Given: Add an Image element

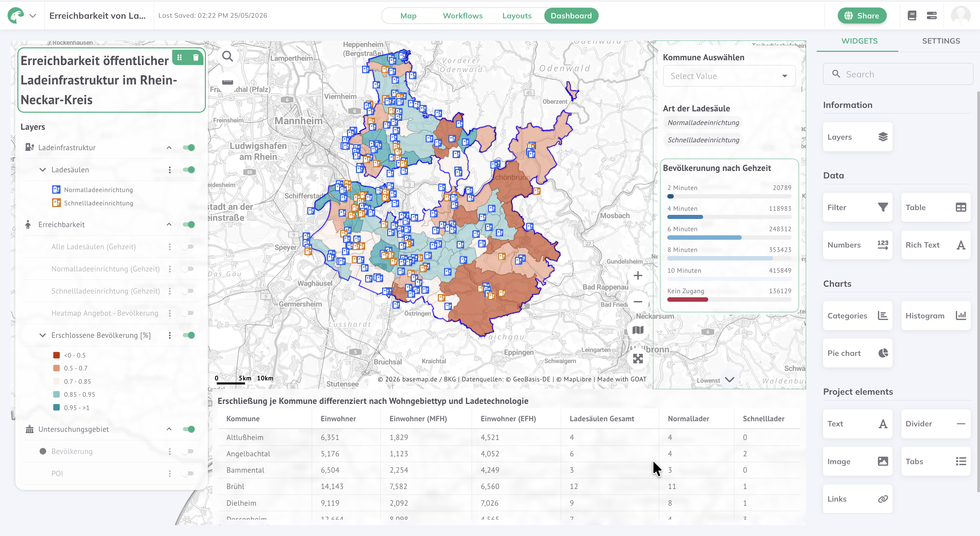Looking at the screenshot, I should pyautogui.click(x=857, y=461).
